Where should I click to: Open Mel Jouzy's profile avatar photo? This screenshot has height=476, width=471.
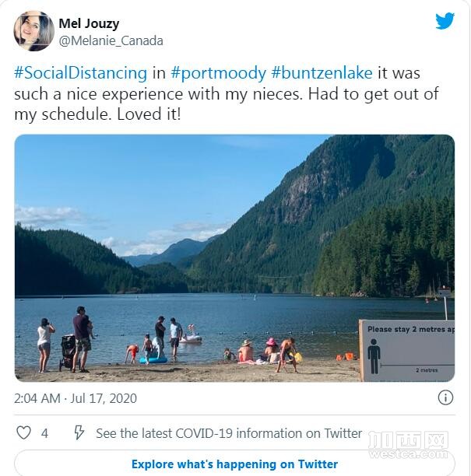tap(33, 31)
